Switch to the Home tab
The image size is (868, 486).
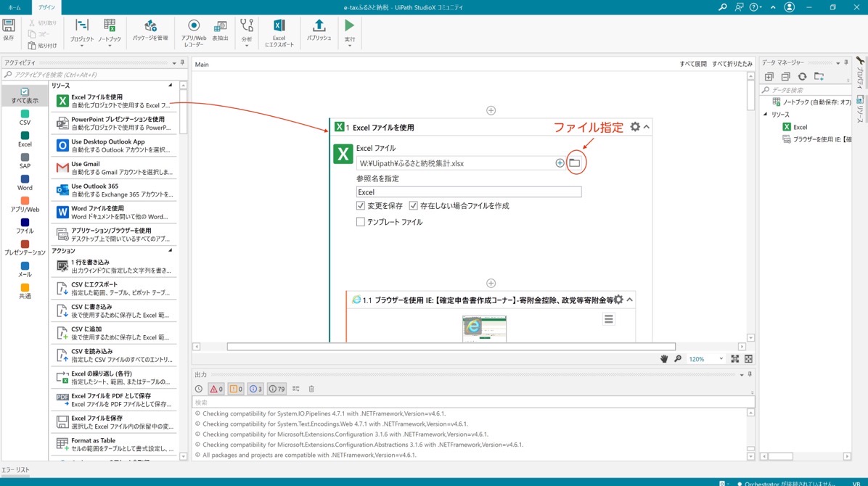[15, 7]
